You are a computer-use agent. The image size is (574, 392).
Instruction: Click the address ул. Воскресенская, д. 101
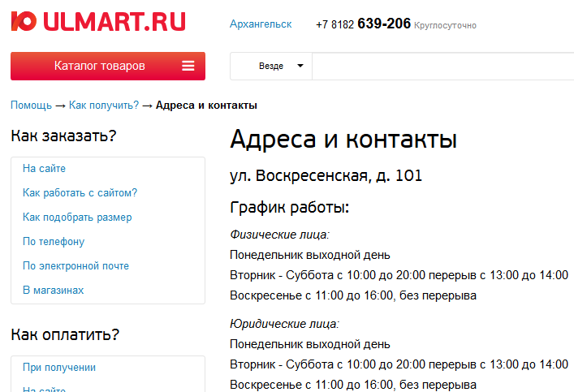pyautogui.click(x=326, y=176)
